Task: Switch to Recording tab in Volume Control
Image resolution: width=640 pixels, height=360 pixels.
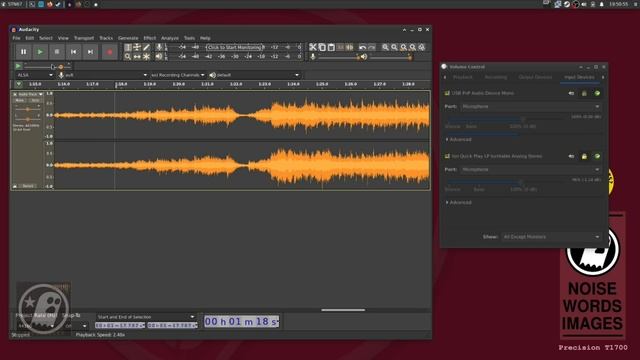Action: pos(496,77)
